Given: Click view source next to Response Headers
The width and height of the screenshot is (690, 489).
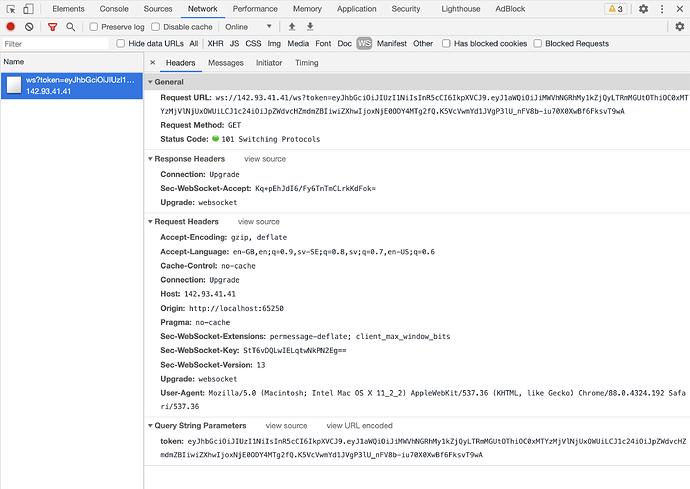Looking at the screenshot, I should tap(265, 159).
